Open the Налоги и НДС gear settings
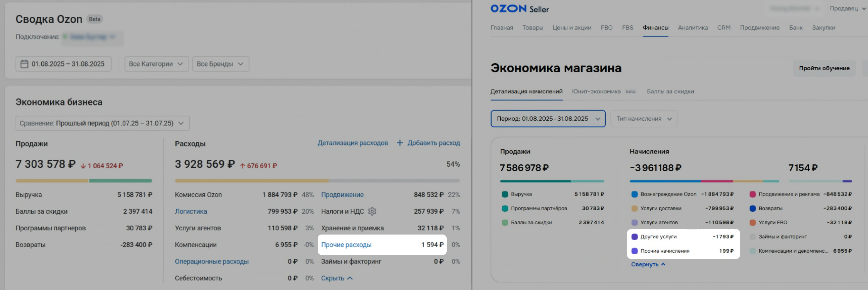Screen dimensions: 868x290 click(x=372, y=211)
